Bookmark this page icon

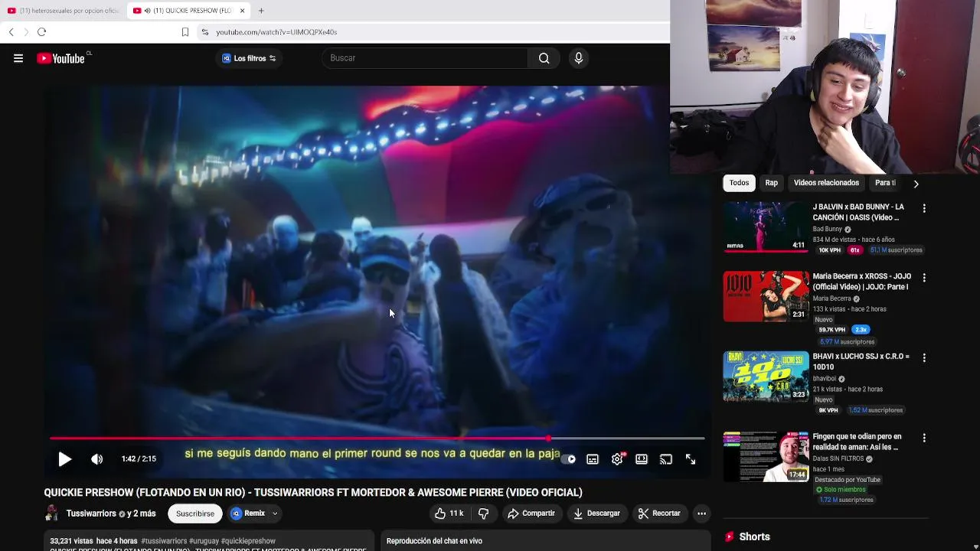(185, 32)
